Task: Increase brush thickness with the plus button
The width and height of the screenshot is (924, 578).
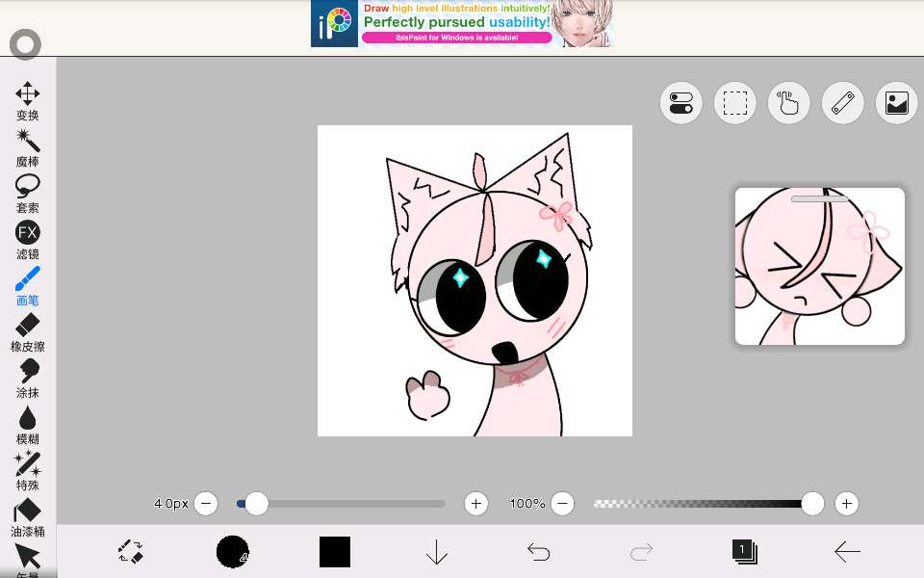Action: click(x=476, y=504)
